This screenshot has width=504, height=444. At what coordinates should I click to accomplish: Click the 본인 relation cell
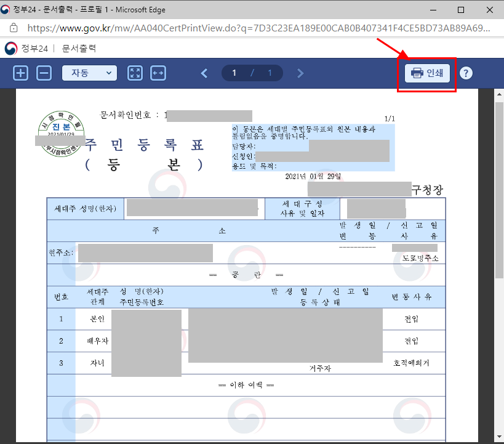pos(97,319)
